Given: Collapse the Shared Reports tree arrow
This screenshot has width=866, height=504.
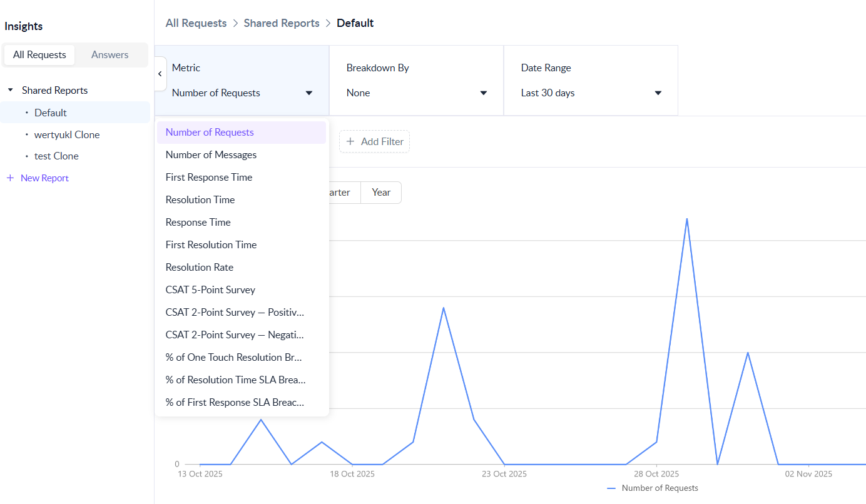Looking at the screenshot, I should 10,91.
